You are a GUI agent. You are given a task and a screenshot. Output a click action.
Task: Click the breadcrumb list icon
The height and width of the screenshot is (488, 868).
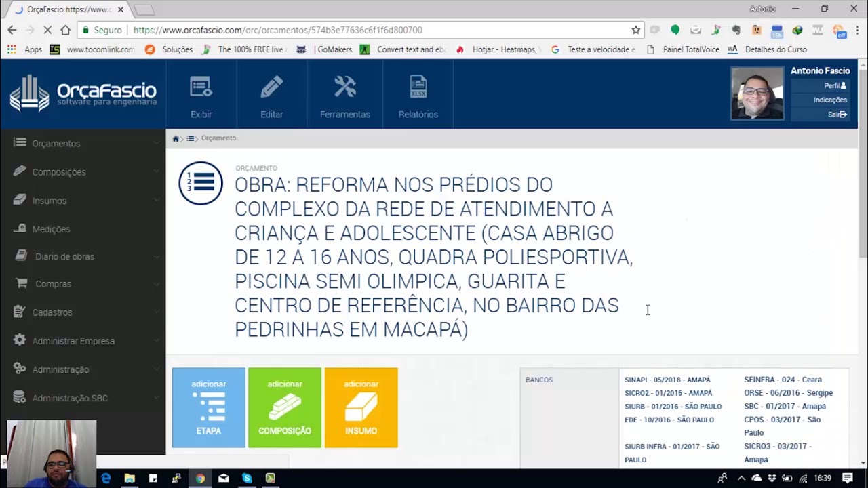coord(191,138)
